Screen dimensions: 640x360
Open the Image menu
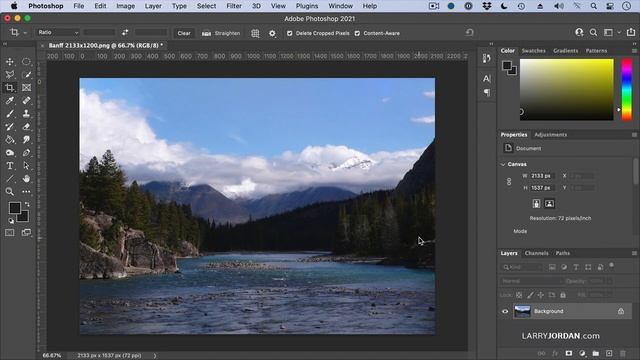[x=125, y=6]
